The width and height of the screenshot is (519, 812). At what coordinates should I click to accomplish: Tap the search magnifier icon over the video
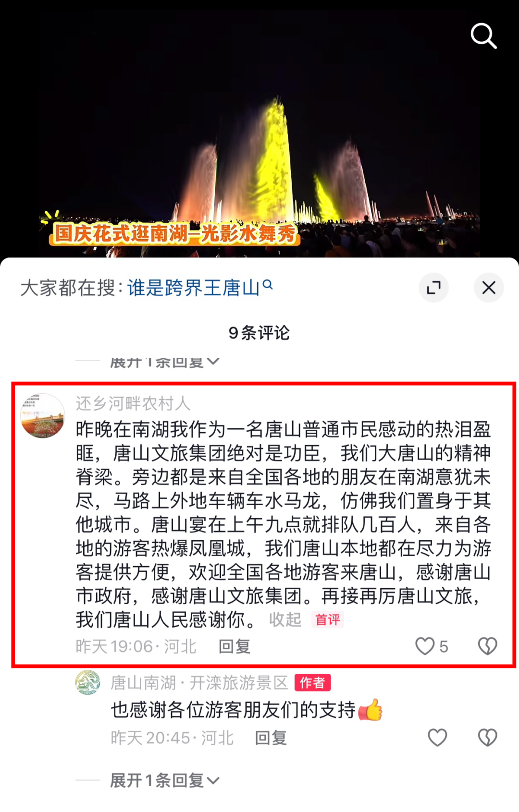483,36
